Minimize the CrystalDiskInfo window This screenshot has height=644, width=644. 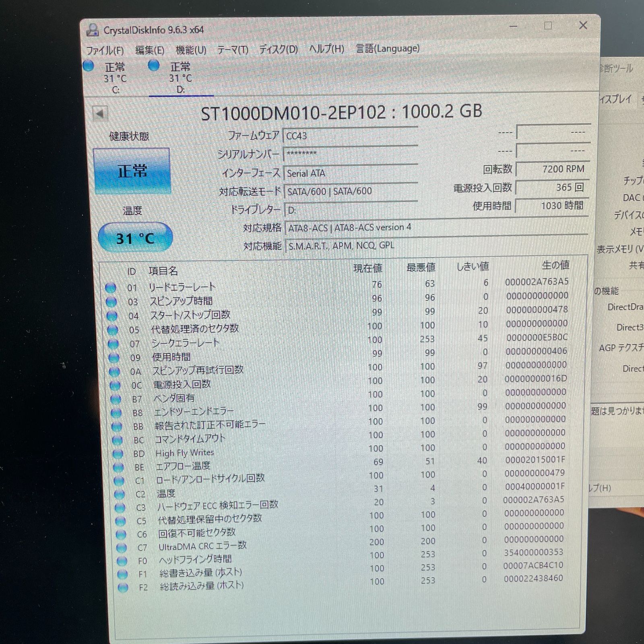click(x=513, y=26)
